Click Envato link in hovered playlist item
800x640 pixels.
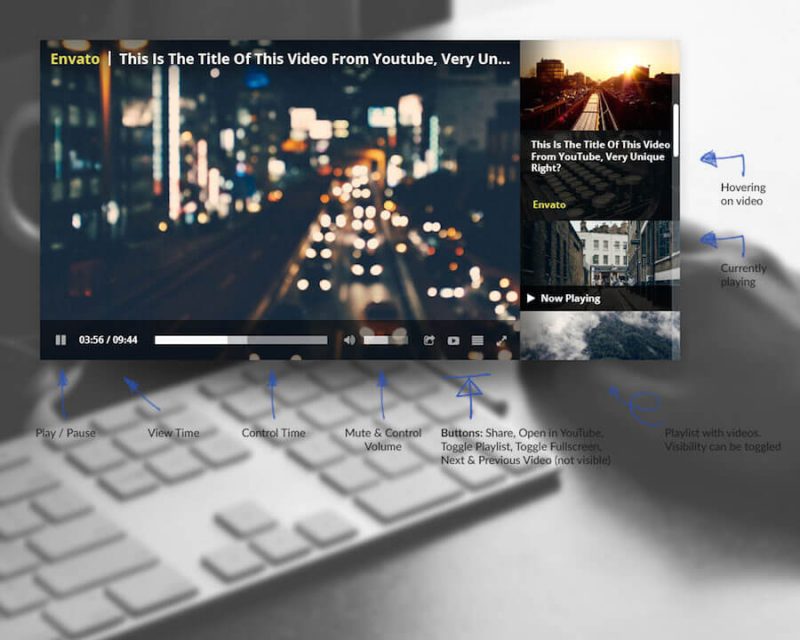(549, 205)
